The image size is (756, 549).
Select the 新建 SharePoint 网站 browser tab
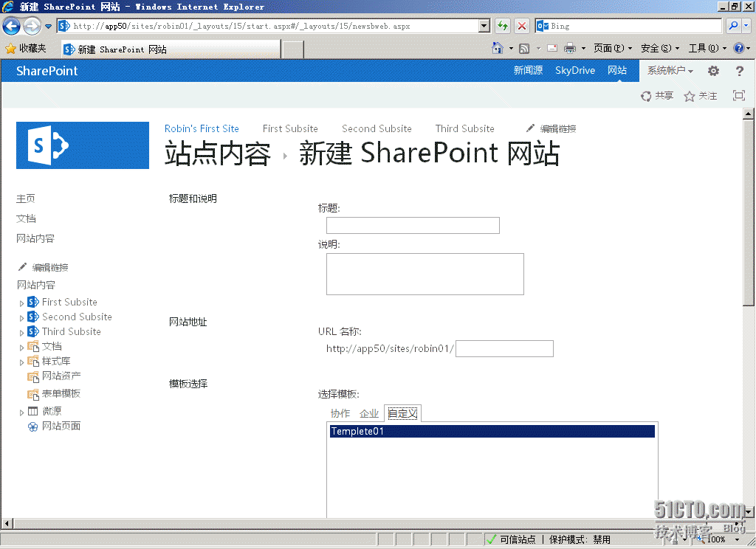pyautogui.click(x=171, y=49)
